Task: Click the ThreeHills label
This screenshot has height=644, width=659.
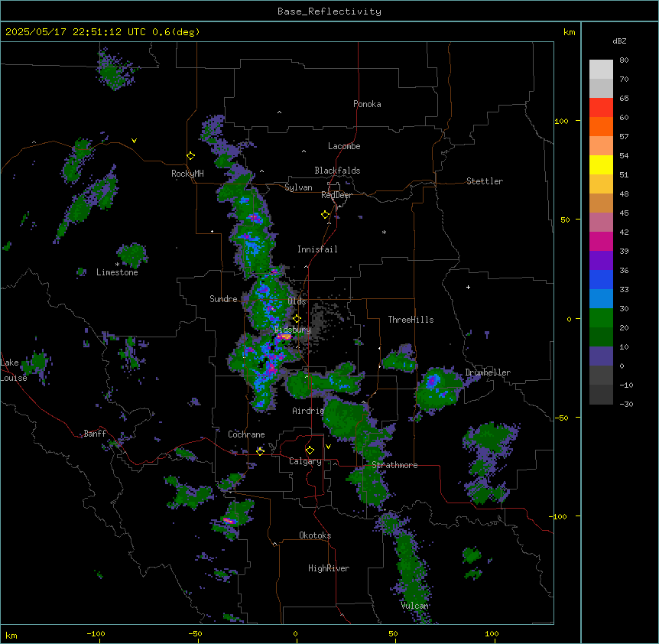Action: pos(411,320)
